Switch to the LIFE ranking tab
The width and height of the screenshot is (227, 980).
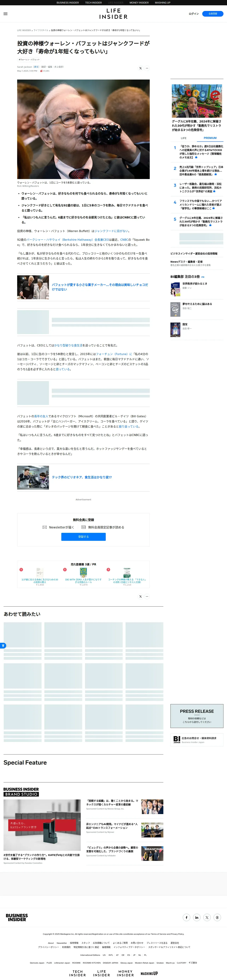click(x=184, y=138)
